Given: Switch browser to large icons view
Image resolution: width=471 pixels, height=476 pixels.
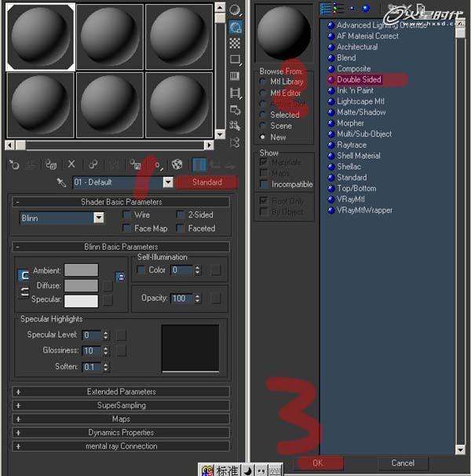Looking at the screenshot, I should (x=367, y=9).
